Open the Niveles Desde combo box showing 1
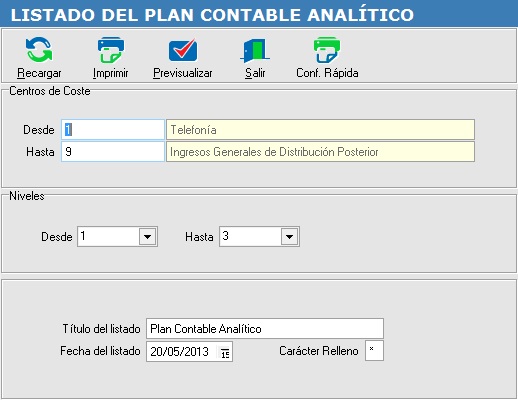The image size is (518, 400). (117, 237)
